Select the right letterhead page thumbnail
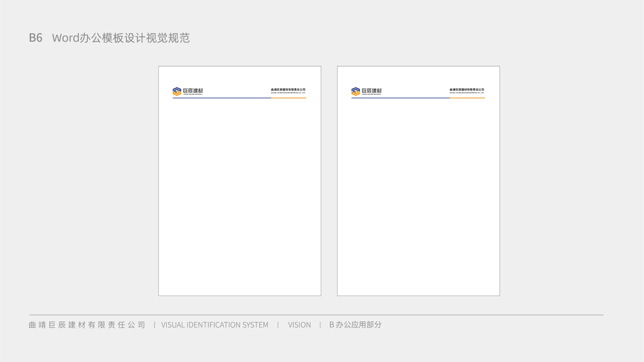 (x=418, y=181)
